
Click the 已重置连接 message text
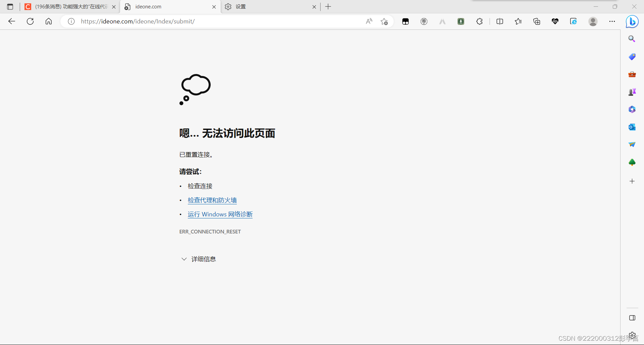[196, 155]
